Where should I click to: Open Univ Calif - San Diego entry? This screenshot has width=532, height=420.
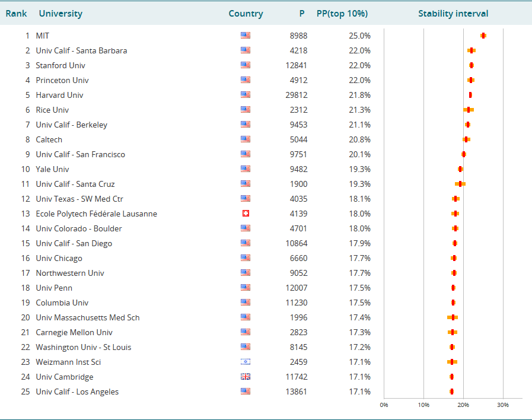[x=74, y=243]
